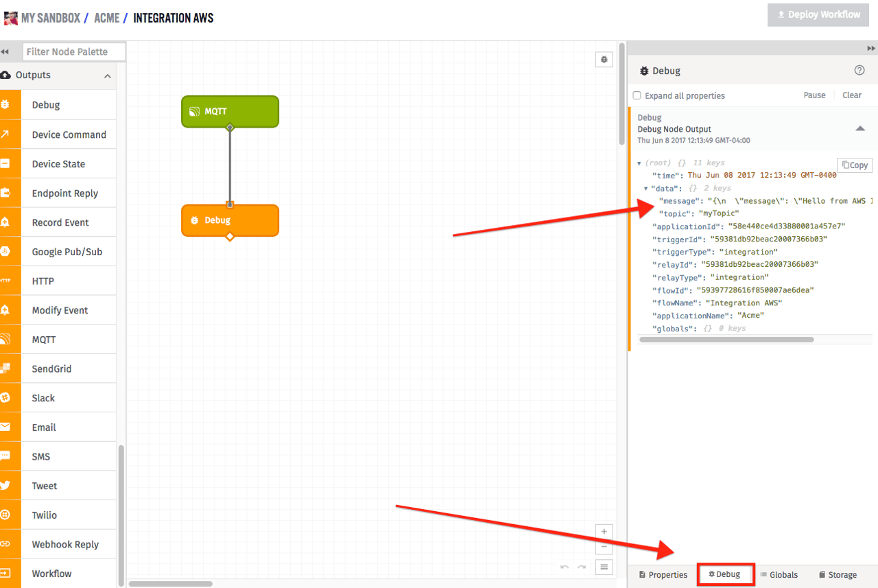
Task: Collapse the Debug Node Output entry
Action: (x=859, y=128)
